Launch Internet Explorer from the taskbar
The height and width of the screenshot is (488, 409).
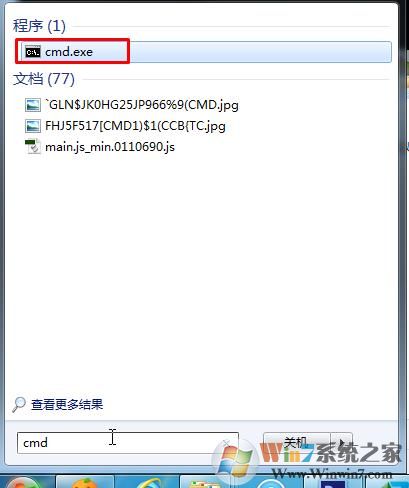149,482
